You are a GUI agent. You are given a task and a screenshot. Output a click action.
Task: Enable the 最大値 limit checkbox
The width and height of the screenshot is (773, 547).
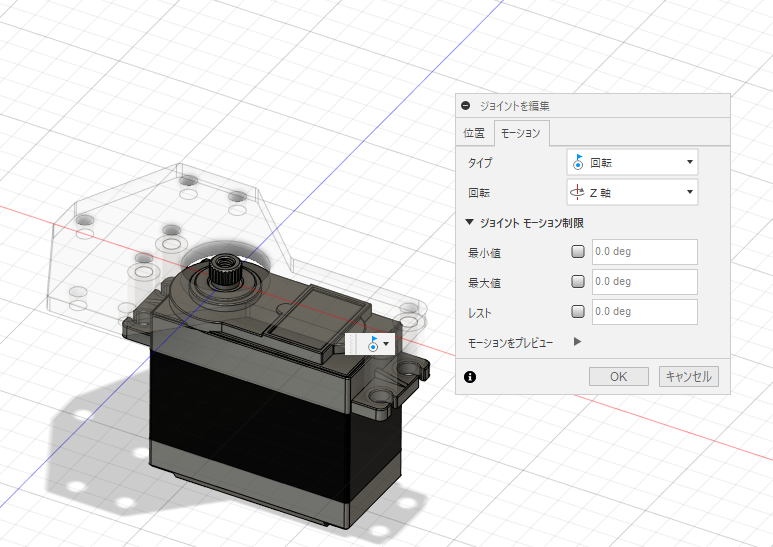click(578, 281)
